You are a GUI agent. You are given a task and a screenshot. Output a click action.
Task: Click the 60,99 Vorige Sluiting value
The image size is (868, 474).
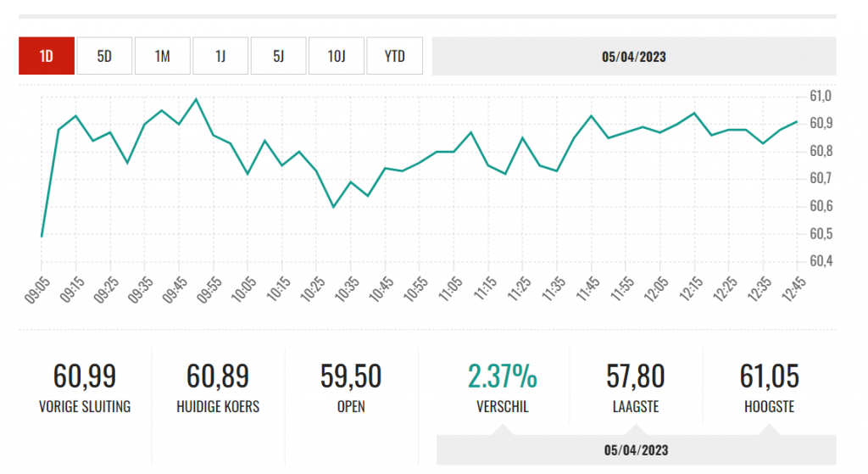(85, 376)
